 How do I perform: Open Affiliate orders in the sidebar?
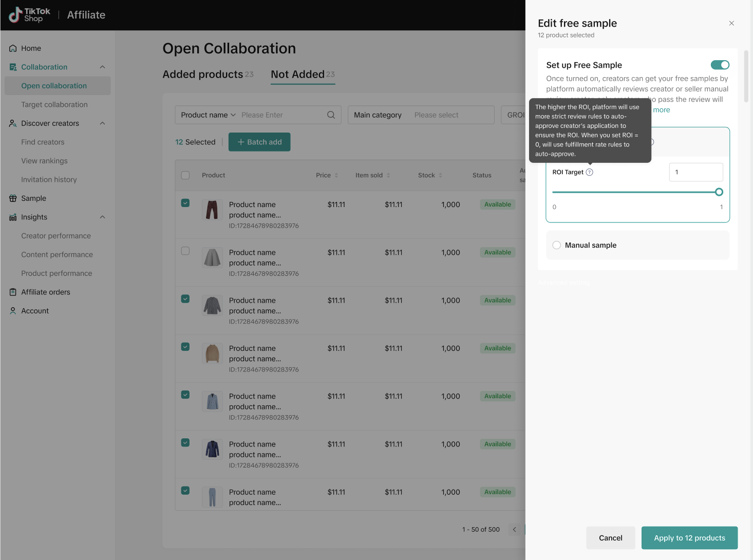tap(45, 292)
